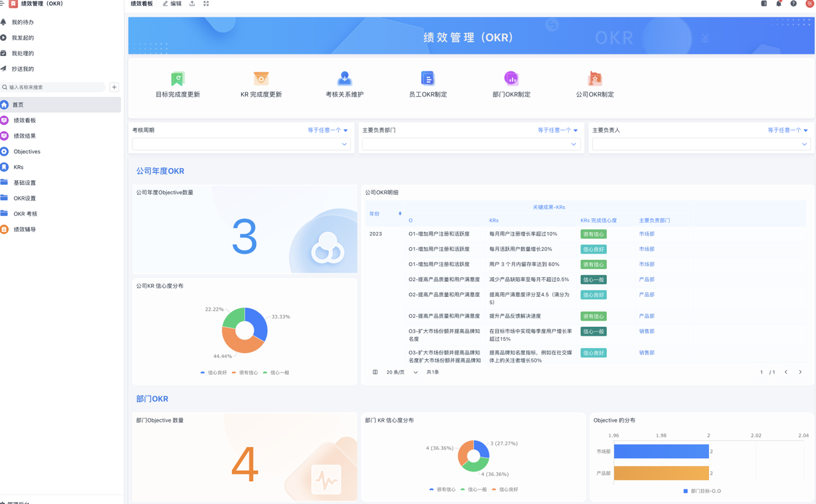
Task: Open the 考核周期 value select box
Action: click(242, 144)
